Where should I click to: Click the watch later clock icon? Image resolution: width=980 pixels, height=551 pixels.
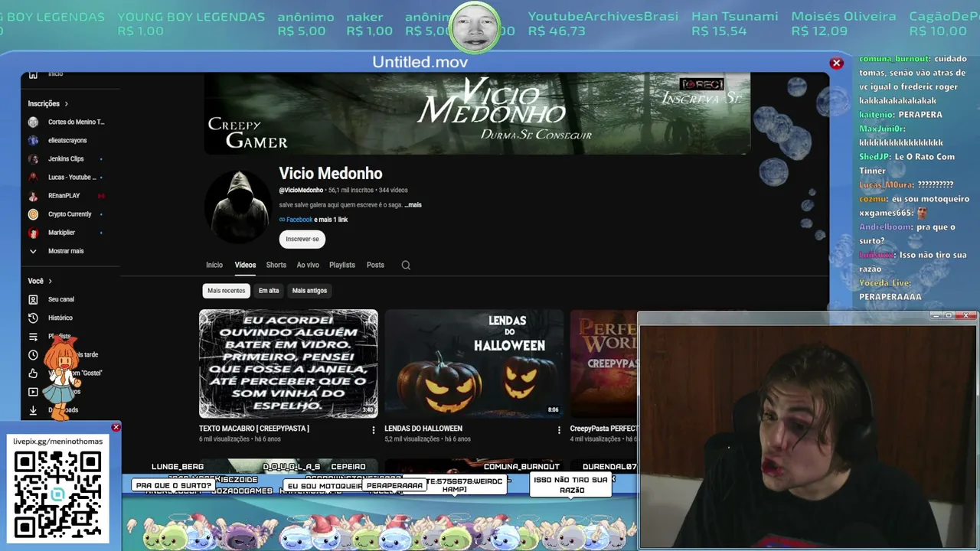point(33,355)
